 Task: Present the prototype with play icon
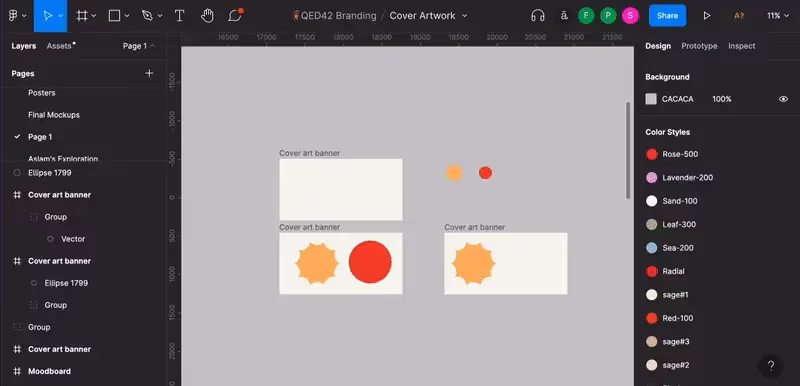[707, 16]
